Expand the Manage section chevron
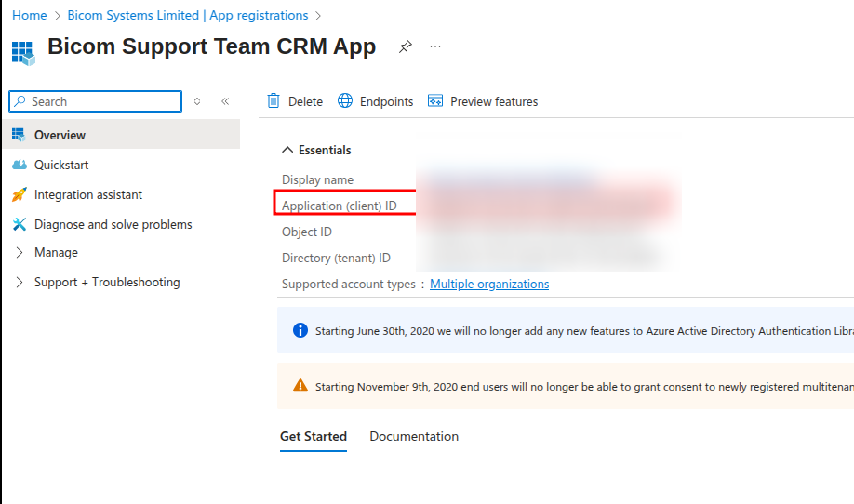The image size is (854, 504). point(19,253)
